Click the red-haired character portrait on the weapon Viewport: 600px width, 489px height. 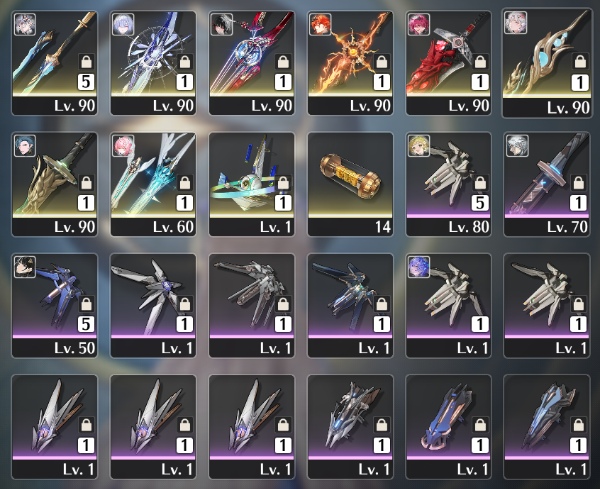click(x=320, y=24)
